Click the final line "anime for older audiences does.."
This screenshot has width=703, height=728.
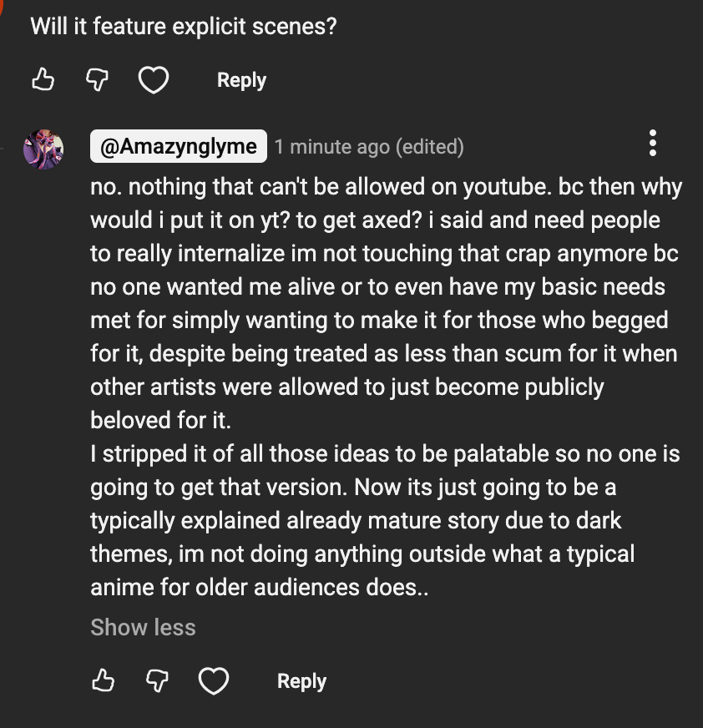[259, 586]
